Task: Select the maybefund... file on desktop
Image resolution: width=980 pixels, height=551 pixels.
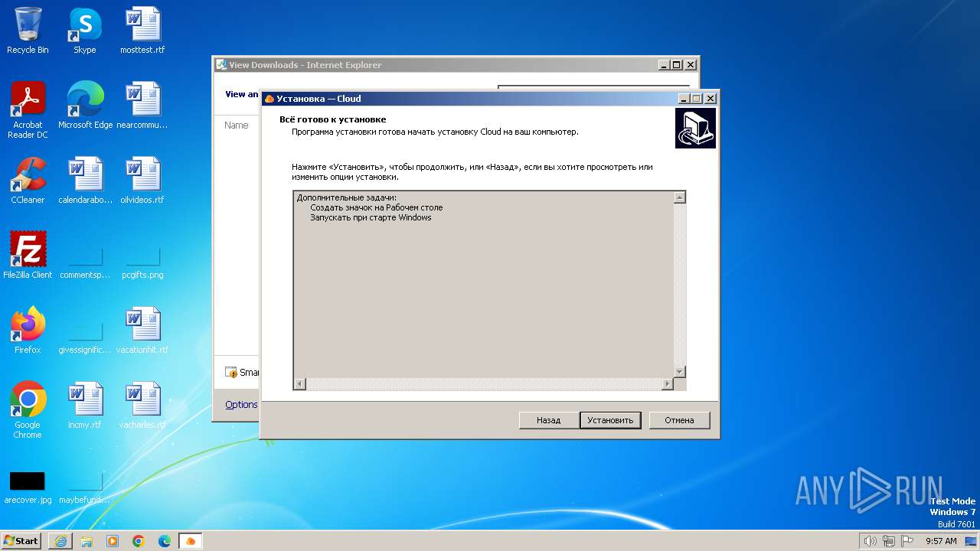Action: tap(85, 485)
